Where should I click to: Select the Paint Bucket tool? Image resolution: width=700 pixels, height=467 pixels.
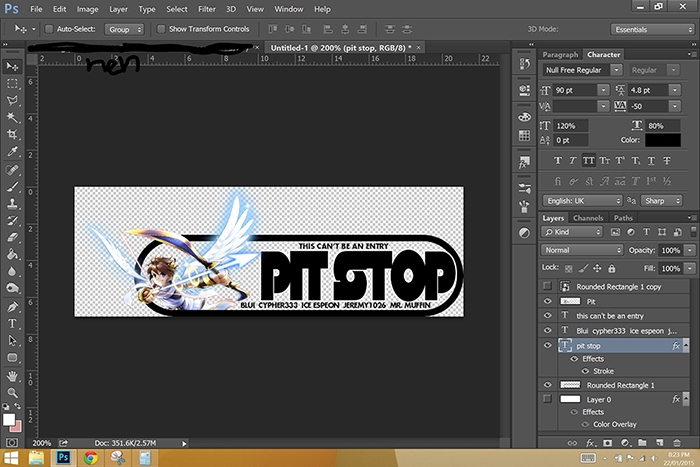coord(12,254)
